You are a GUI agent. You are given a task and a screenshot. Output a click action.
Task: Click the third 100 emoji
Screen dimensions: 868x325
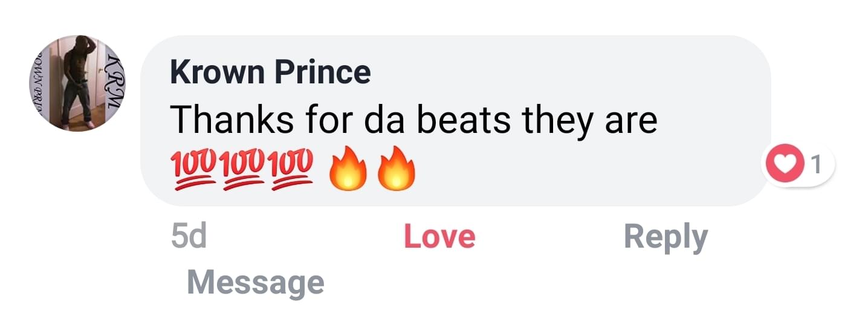[292, 170]
